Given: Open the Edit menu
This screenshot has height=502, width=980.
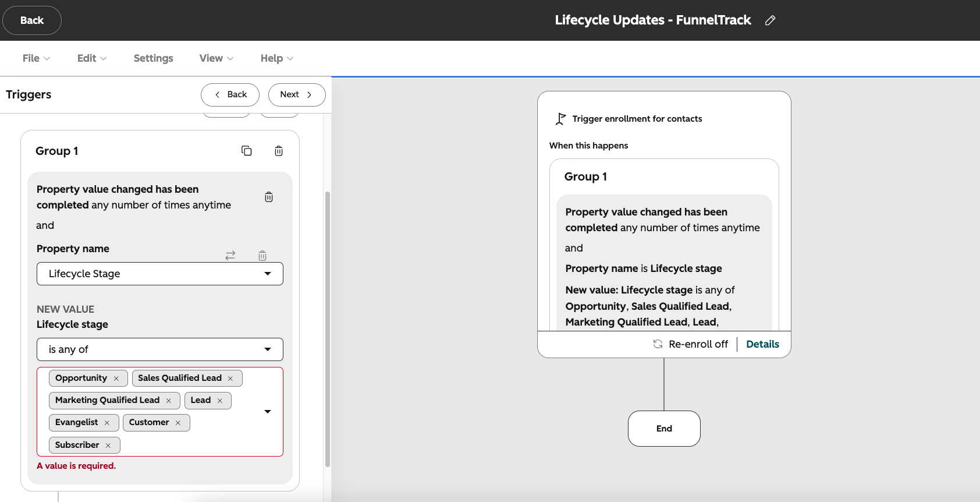Looking at the screenshot, I should [x=92, y=58].
